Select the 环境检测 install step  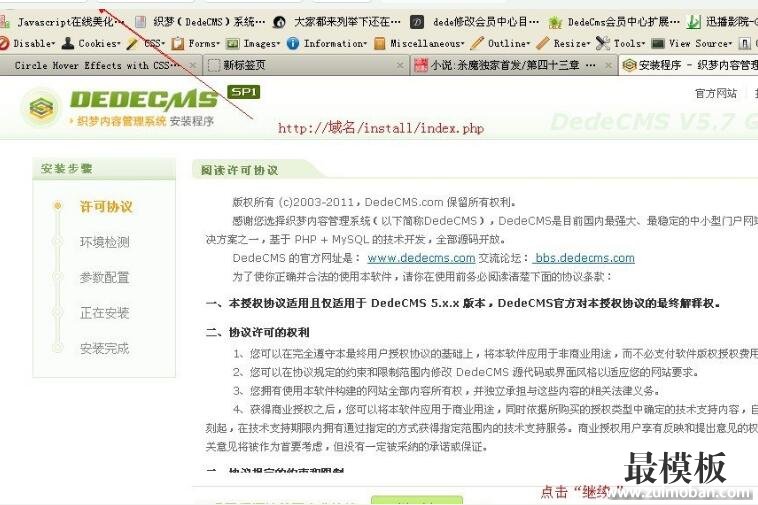click(104, 242)
